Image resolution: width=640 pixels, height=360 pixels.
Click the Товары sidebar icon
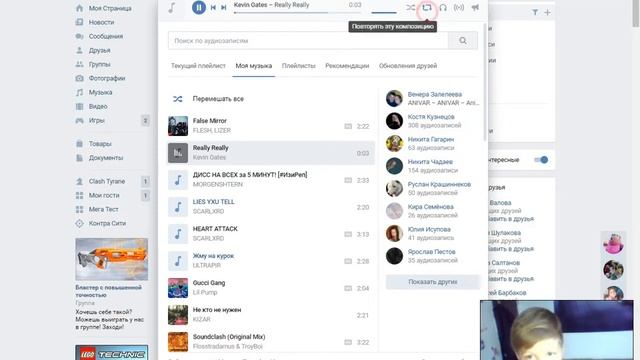(80, 144)
